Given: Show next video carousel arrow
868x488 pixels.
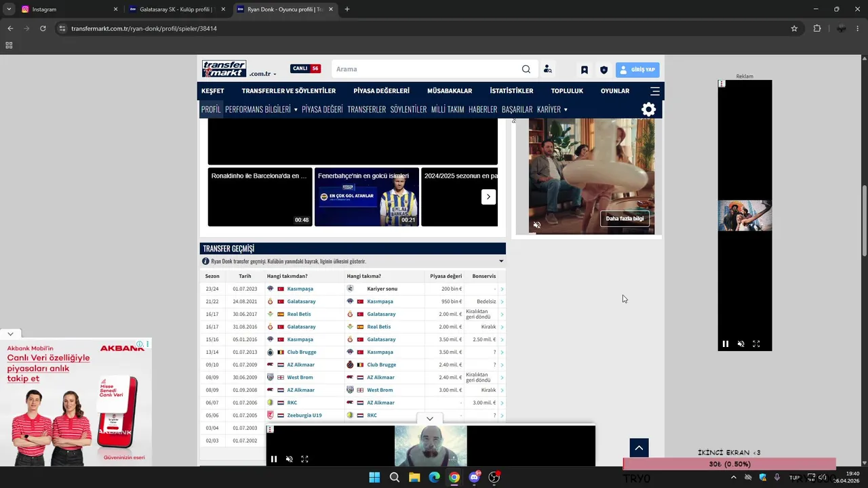Looking at the screenshot, I should tap(488, 197).
